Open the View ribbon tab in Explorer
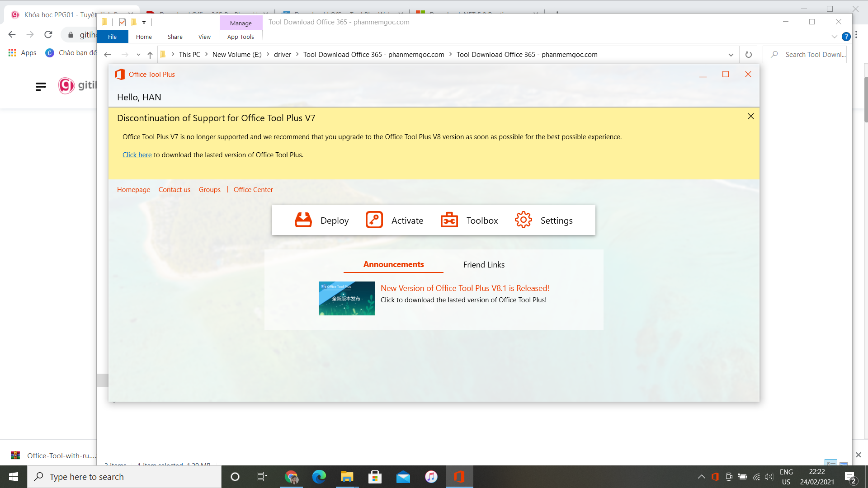Screen dimensions: 868x488 pos(204,37)
